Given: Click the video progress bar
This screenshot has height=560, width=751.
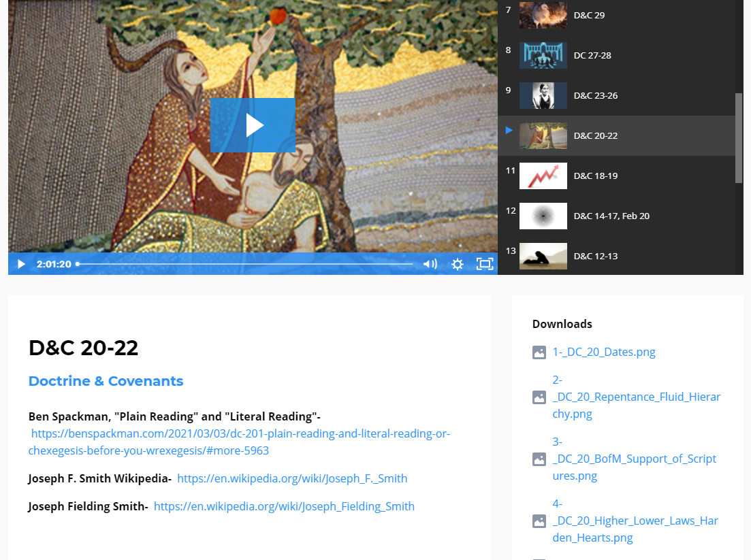Looking at the screenshot, I should coord(244,264).
